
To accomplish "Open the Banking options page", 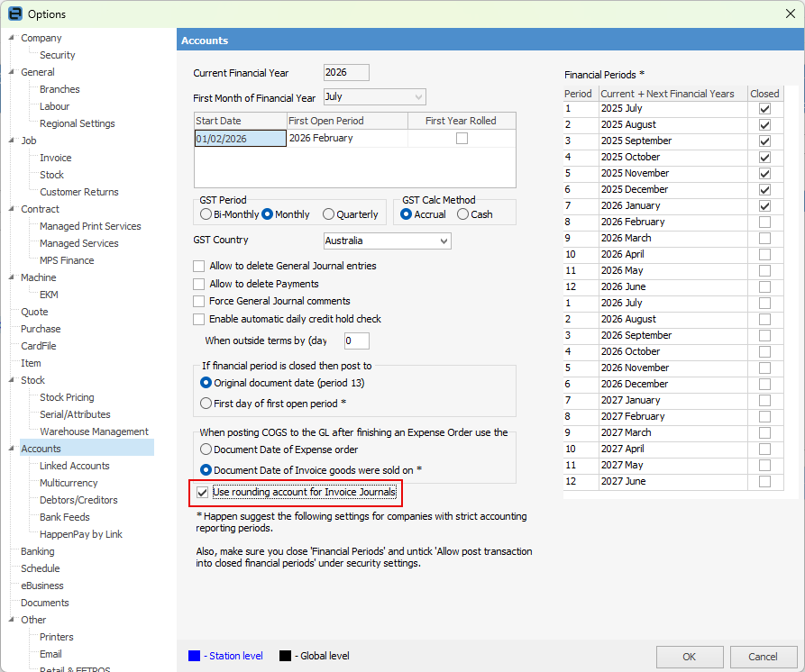I will (38, 551).
